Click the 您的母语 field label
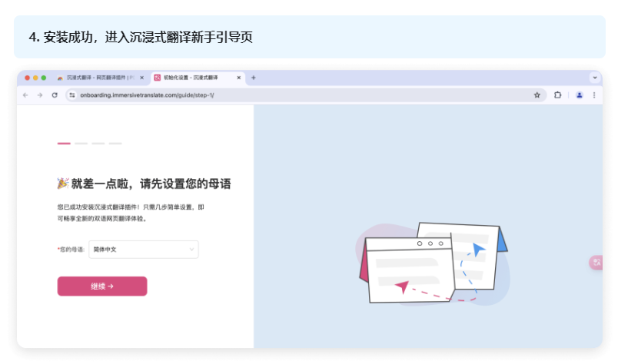This screenshot has width=628, height=364. (x=71, y=250)
